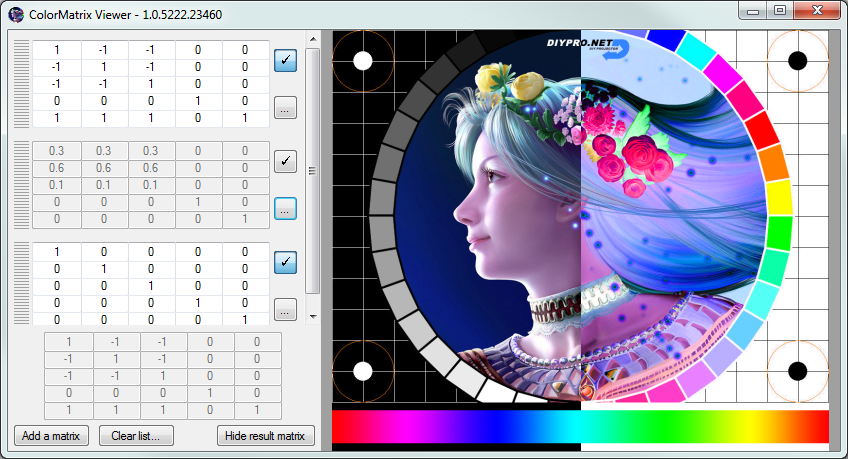This screenshot has height=459, width=848.
Task: Toggle the checkmark button beside the identity matrix
Action: point(285,262)
